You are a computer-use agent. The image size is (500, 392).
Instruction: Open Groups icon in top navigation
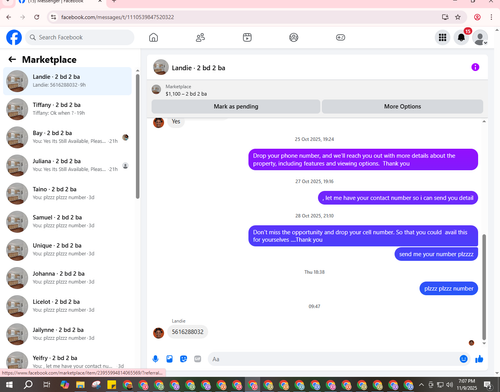coord(294,37)
